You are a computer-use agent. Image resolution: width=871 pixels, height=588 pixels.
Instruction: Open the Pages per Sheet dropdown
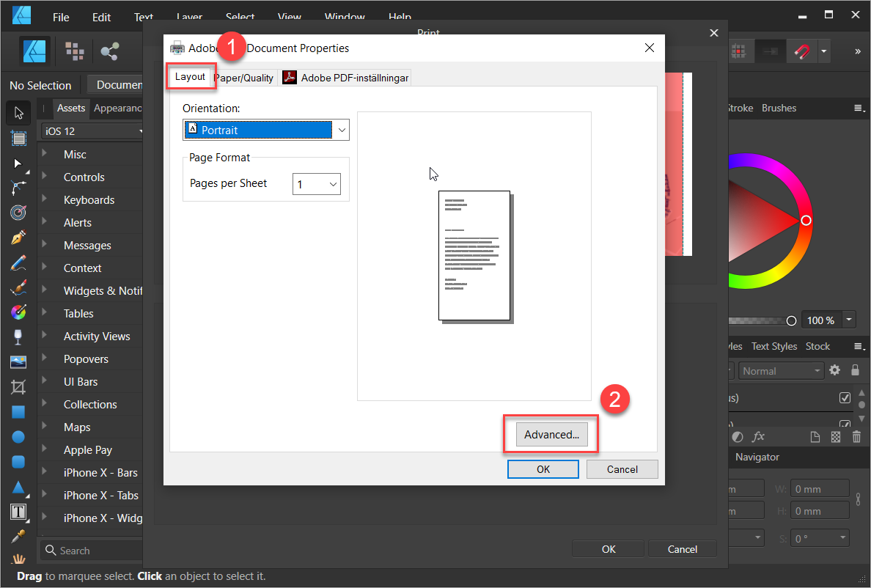coord(317,184)
